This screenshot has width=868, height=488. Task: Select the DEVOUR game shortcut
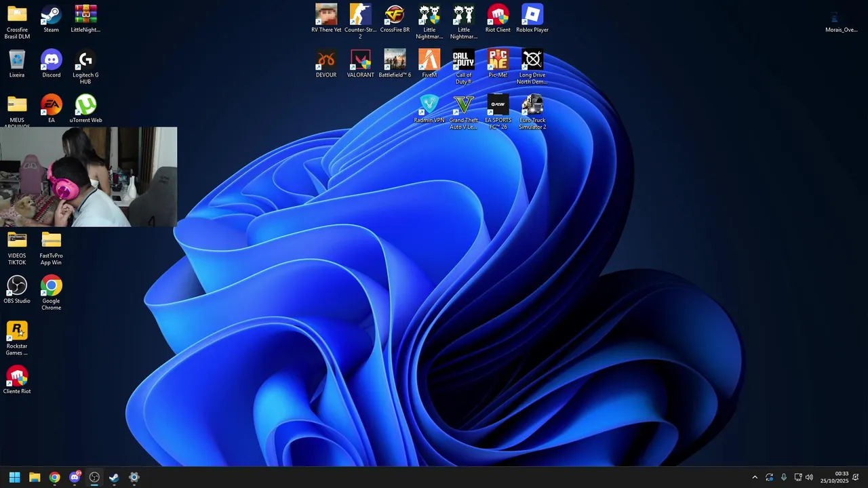[x=326, y=64]
